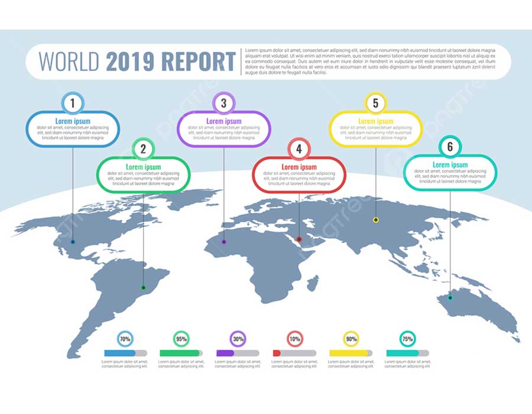
Task: Click the teal number 6 badge
Action: pyautogui.click(x=450, y=147)
